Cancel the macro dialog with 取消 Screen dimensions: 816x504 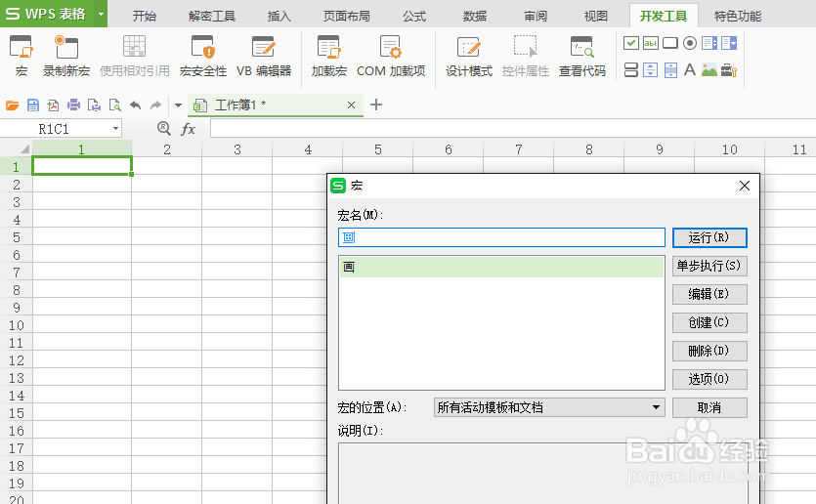coord(709,407)
